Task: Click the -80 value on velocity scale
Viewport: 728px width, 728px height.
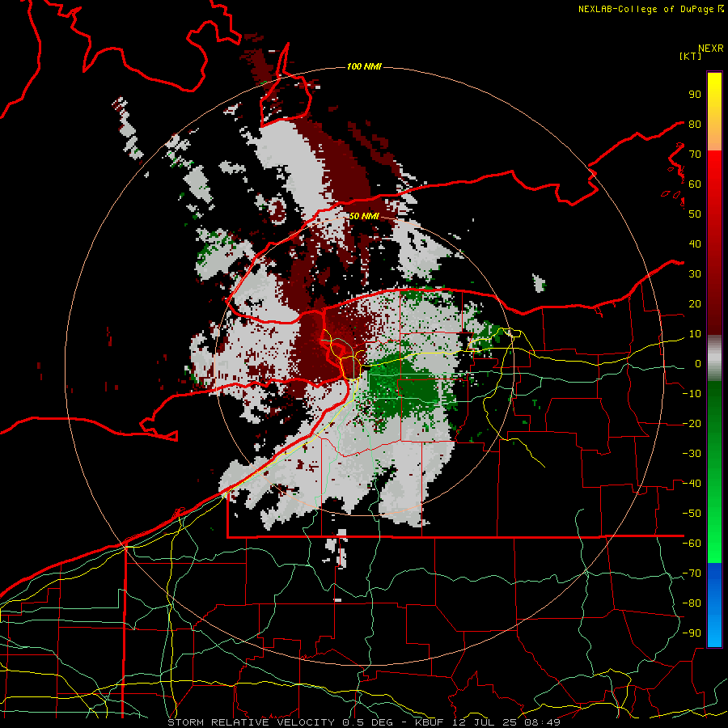Action: tap(692, 603)
